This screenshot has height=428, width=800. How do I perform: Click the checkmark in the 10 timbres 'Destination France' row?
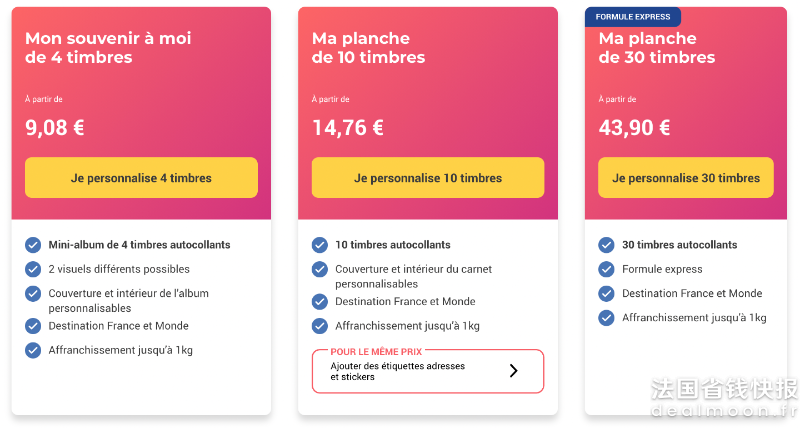[320, 301]
